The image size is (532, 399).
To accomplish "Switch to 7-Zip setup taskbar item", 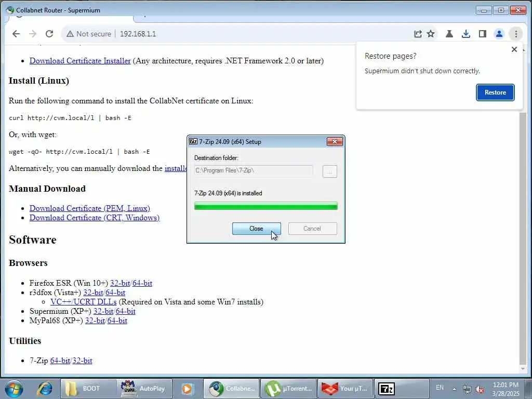I will (402, 389).
